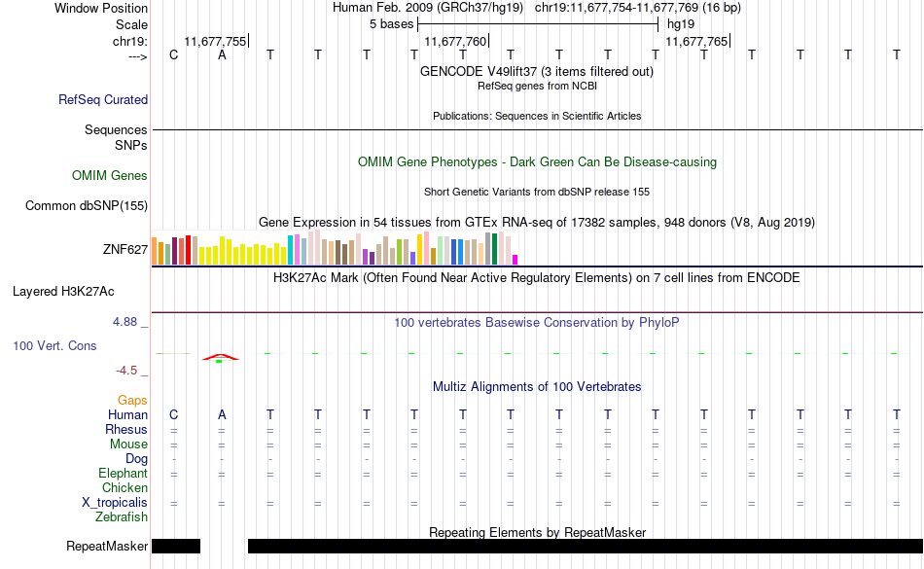Screen dimensions: 924x569
Task: Click the short left RepeatMasker black block
Action: pyautogui.click(x=176, y=546)
